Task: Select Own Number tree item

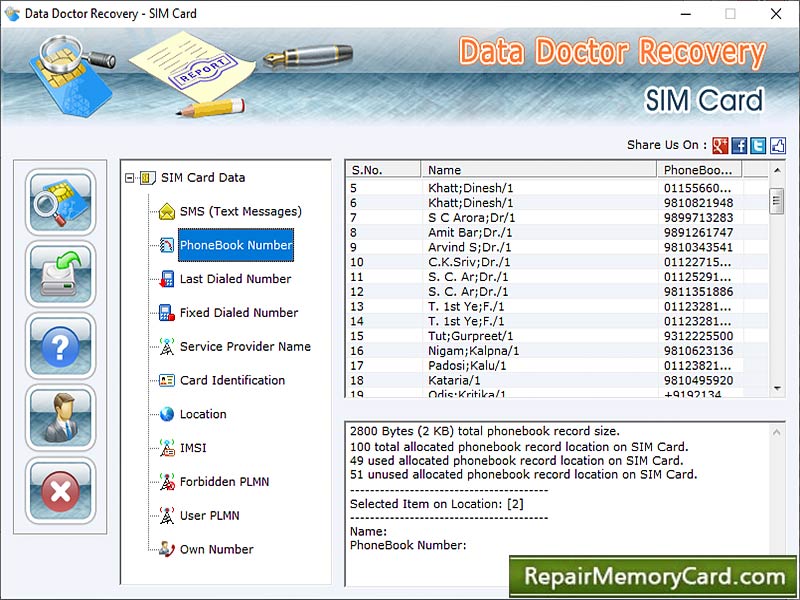Action: (x=216, y=549)
